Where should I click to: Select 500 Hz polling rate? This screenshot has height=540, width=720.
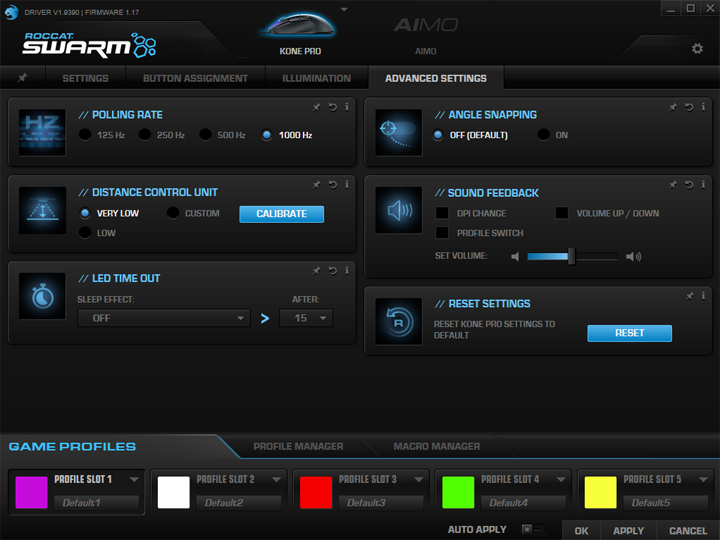[x=206, y=135]
